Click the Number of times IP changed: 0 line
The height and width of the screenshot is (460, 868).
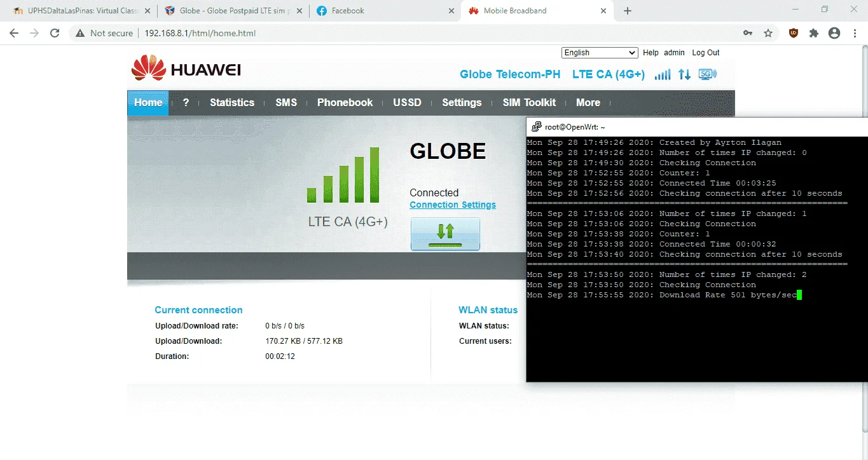(x=667, y=152)
